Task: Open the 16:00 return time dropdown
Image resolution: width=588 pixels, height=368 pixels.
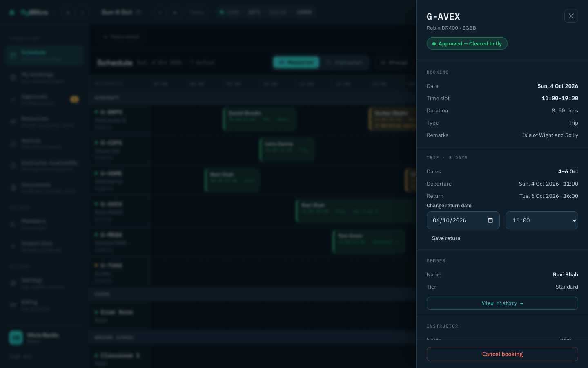Action: coord(541,220)
